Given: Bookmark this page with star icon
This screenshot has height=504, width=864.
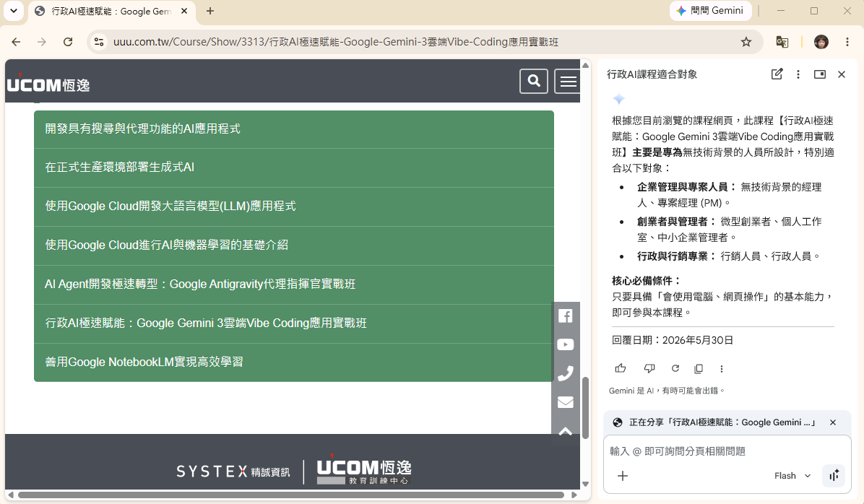Looking at the screenshot, I should coord(746,42).
